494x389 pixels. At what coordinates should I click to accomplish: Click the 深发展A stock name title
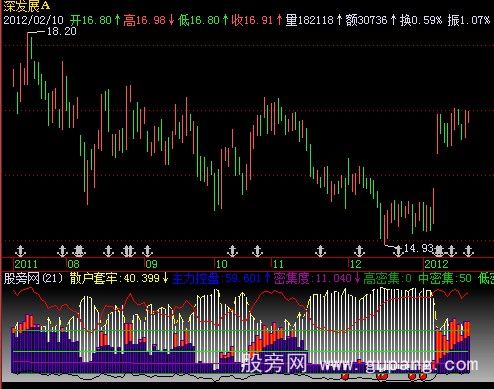(27, 6)
